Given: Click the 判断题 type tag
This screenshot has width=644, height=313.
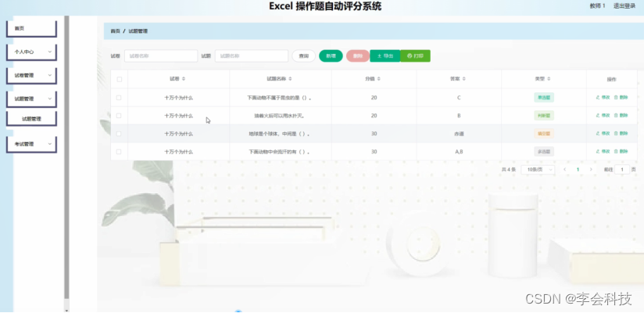Looking at the screenshot, I should (544, 116).
